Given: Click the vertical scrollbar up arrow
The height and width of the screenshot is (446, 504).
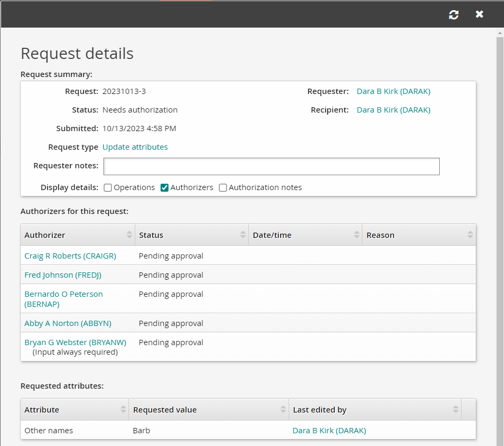Looking at the screenshot, I should 500,32.
